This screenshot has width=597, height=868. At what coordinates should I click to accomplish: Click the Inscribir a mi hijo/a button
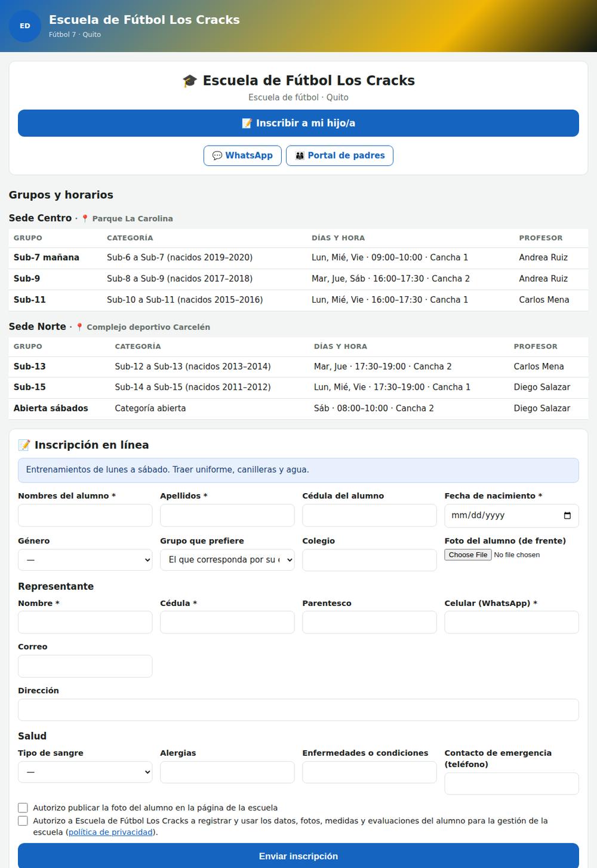click(298, 123)
